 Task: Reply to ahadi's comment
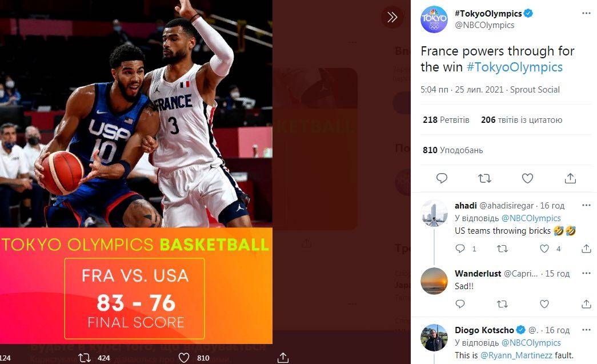pos(460,249)
